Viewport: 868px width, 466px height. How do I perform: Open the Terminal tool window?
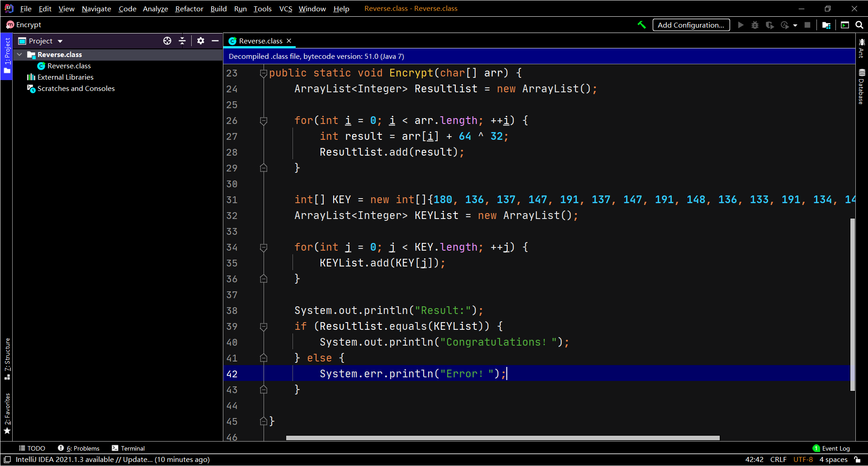128,448
